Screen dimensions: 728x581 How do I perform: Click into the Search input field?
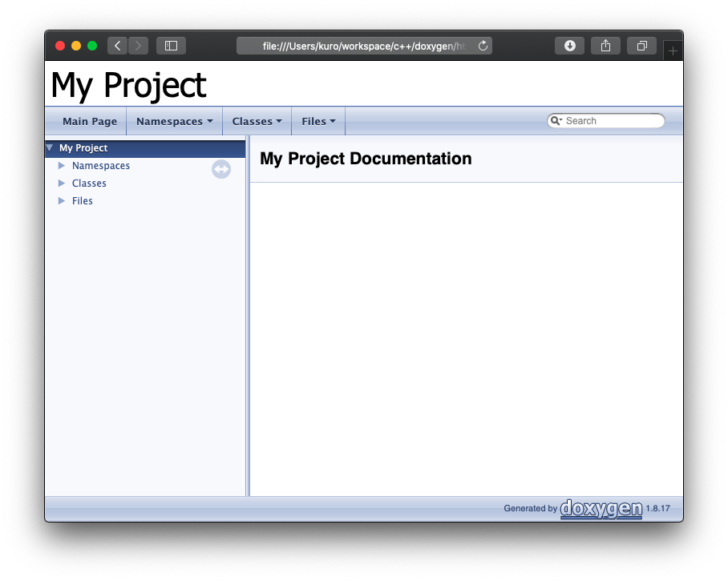[x=613, y=121]
